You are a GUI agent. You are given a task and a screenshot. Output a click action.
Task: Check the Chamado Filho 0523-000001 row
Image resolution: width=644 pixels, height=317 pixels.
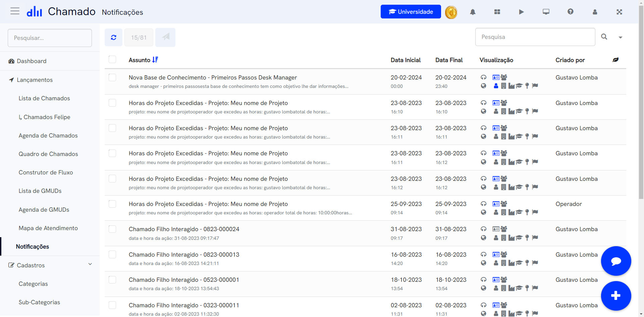coord(112,280)
